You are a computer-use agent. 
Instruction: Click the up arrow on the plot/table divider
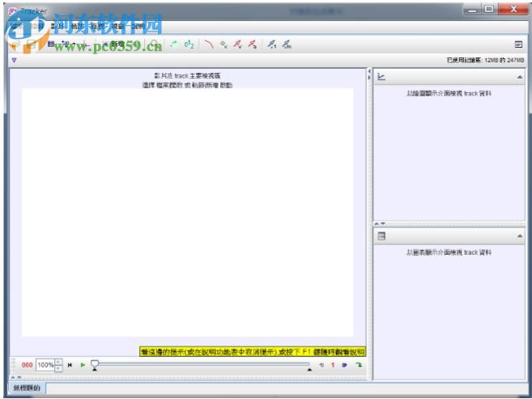click(377, 223)
